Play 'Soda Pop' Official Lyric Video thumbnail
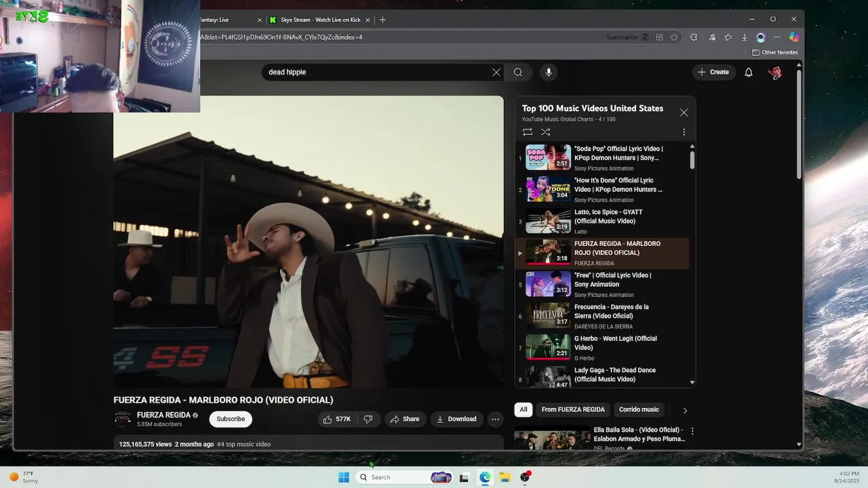868x488 pixels. click(x=548, y=157)
